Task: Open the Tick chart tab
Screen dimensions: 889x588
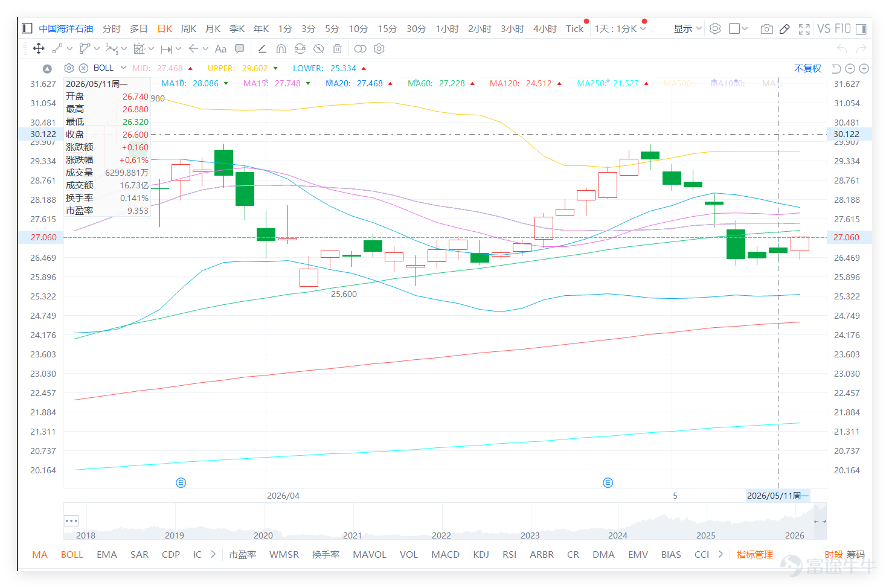Action: click(x=575, y=28)
